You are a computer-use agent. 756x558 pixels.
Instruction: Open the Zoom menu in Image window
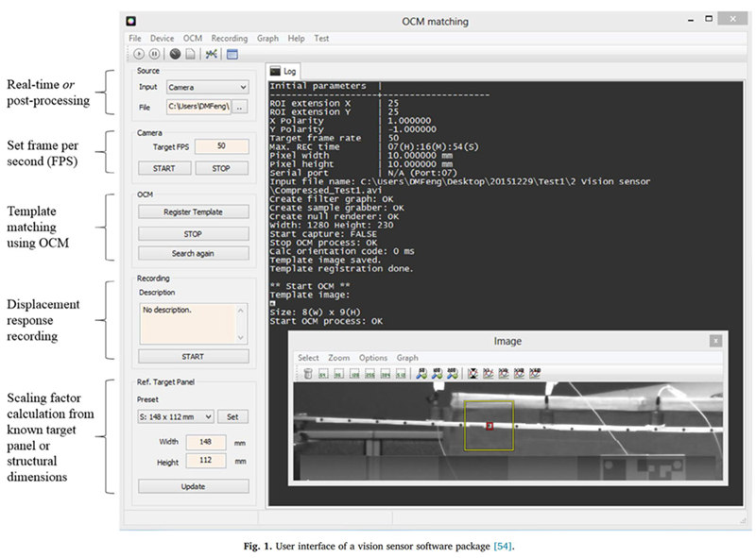pos(339,358)
